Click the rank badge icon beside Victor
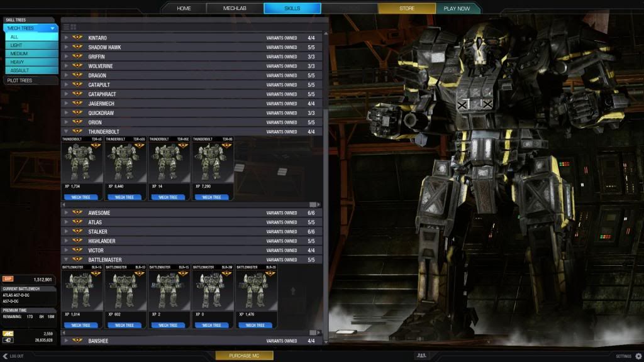Viewport: 644px width, 362px height. pyautogui.click(x=77, y=250)
